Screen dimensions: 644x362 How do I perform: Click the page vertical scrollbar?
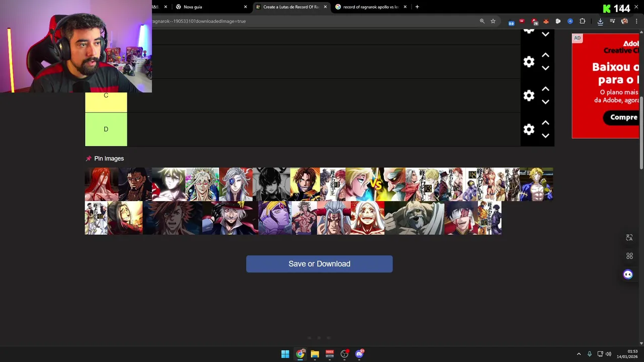pyautogui.click(x=641, y=133)
